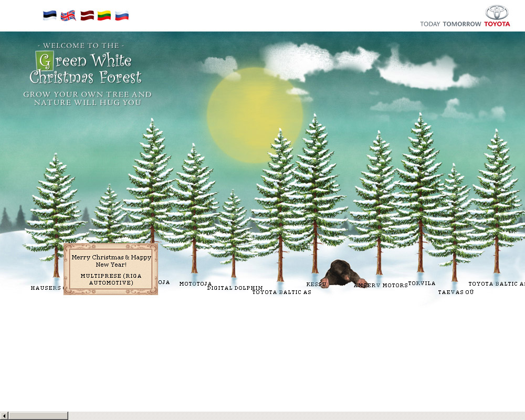Select the AMSERV MOTORS tree label

point(381,286)
